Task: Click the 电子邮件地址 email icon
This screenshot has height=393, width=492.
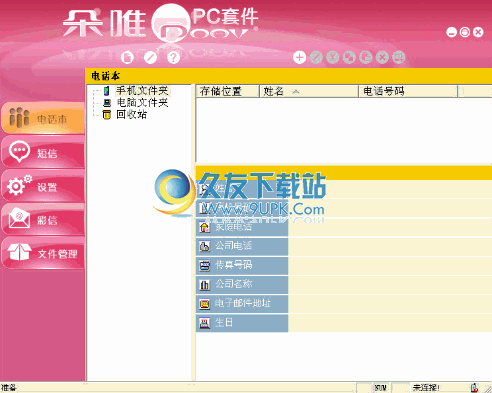Action: click(x=204, y=304)
